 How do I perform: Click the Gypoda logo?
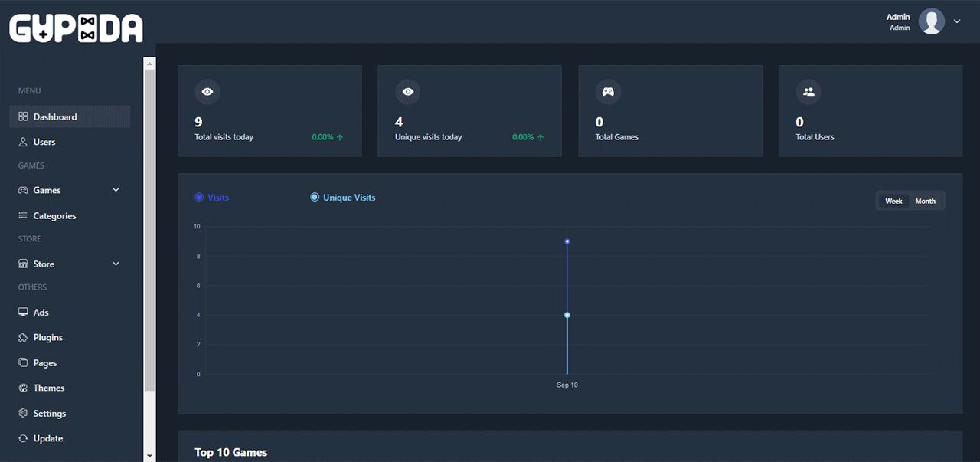coord(76,29)
